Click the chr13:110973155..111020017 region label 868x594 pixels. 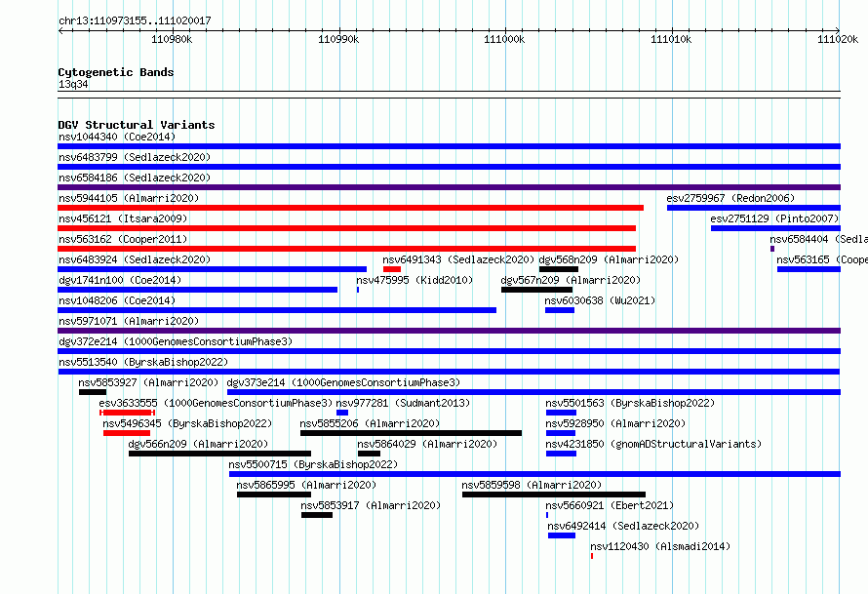[135, 20]
